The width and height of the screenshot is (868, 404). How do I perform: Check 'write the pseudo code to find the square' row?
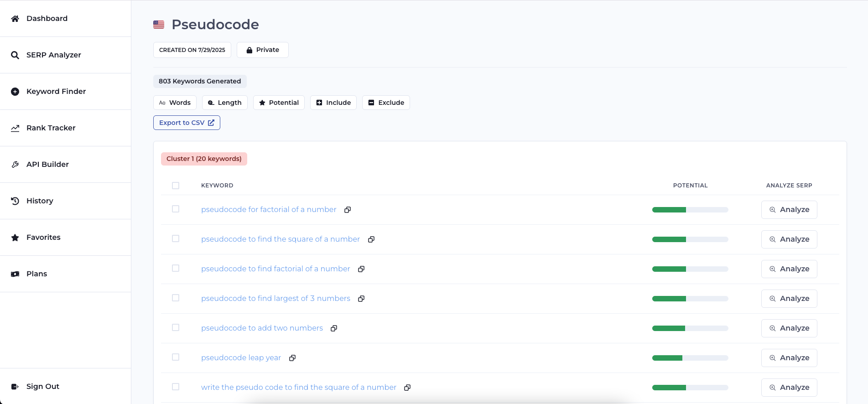176,387
